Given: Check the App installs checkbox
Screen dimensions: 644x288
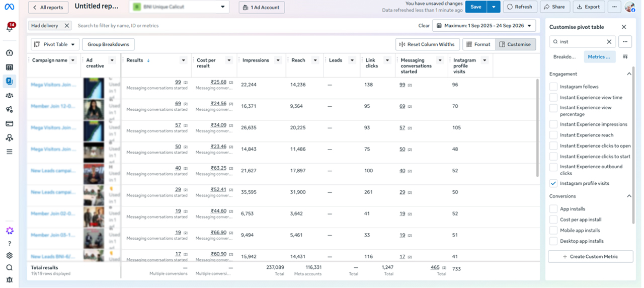Looking at the screenshot, I should [x=553, y=209].
